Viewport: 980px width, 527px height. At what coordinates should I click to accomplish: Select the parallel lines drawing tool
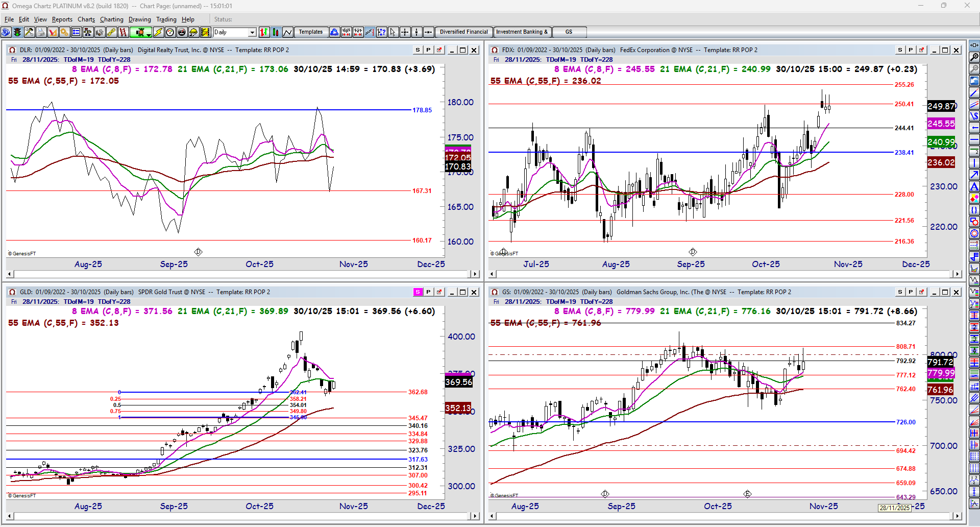[974, 104]
